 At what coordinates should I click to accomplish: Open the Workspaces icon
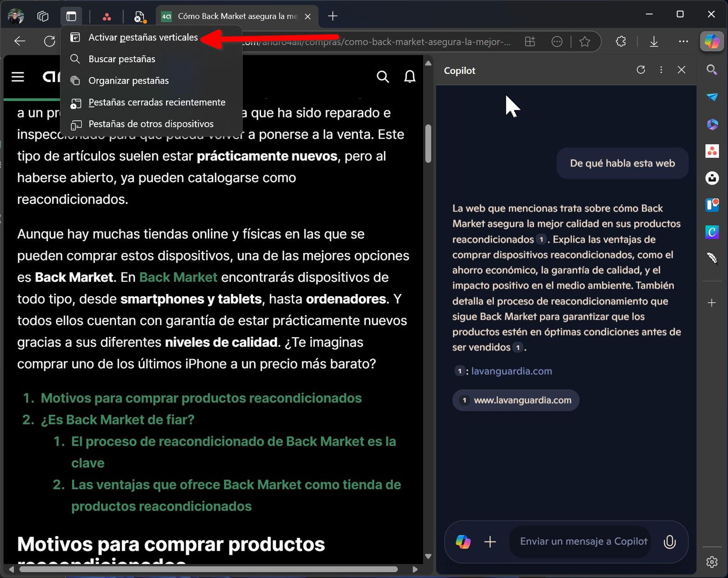click(x=43, y=16)
